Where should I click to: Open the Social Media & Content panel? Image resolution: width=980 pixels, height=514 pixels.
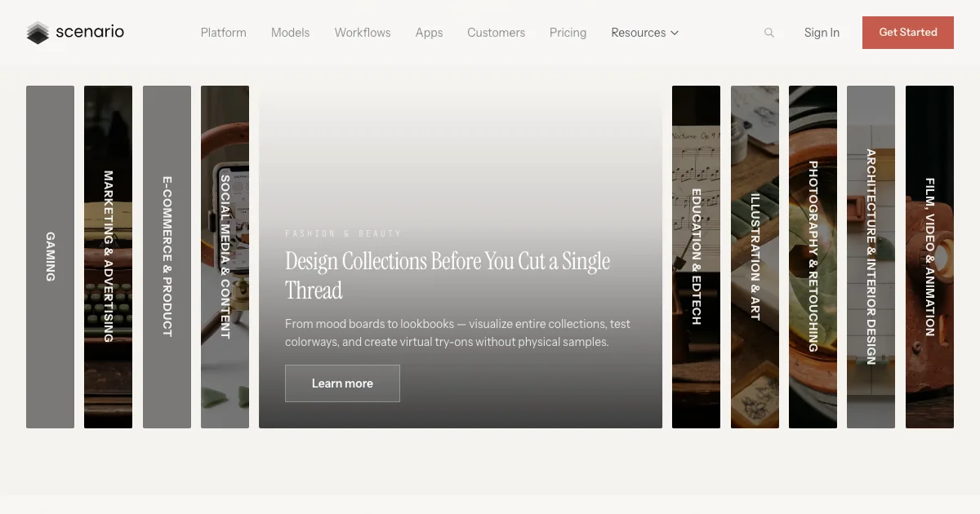(x=225, y=257)
